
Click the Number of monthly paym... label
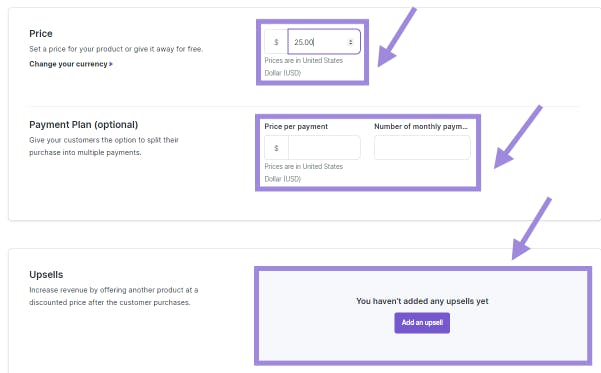point(421,127)
